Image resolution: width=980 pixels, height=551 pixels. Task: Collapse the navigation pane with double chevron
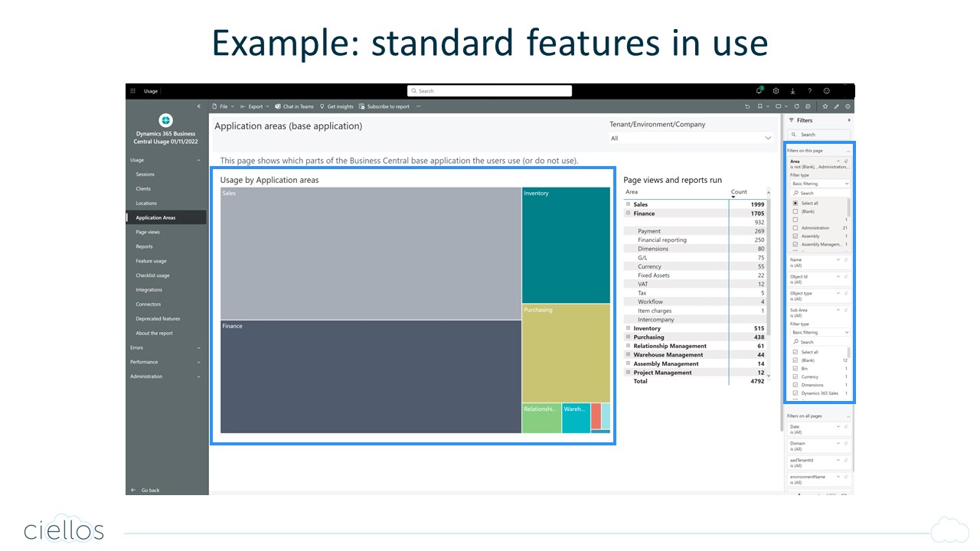pyautogui.click(x=199, y=106)
